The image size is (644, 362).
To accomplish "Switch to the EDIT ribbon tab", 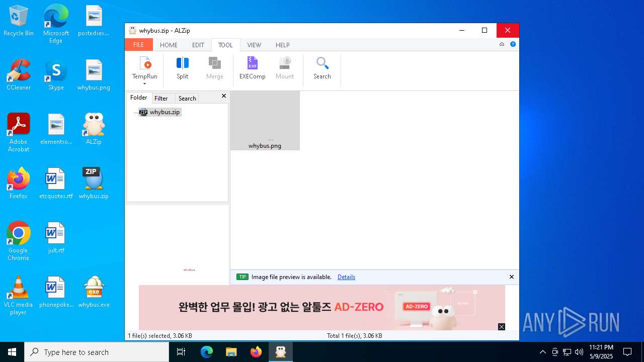I will [198, 45].
